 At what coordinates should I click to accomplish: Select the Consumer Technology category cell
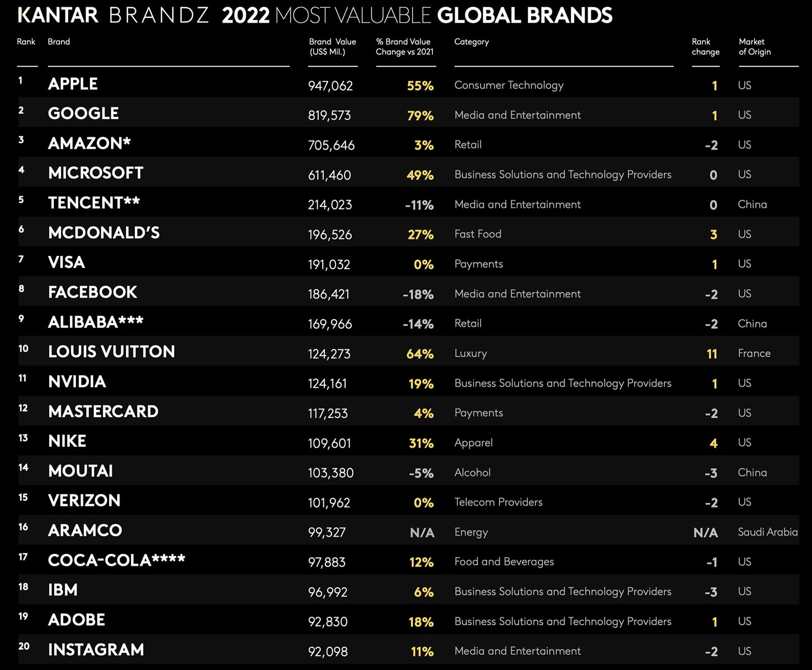[x=509, y=85]
